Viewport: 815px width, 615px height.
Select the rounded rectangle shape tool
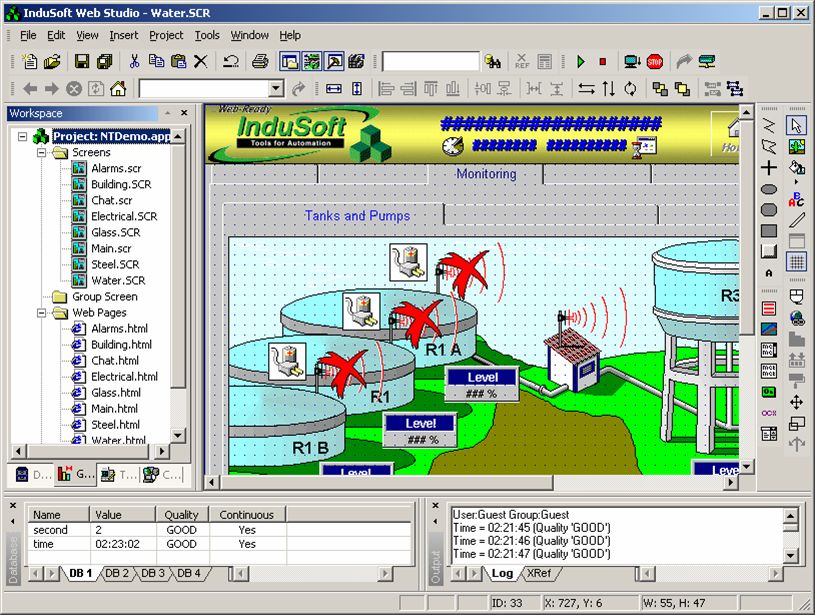[x=769, y=210]
